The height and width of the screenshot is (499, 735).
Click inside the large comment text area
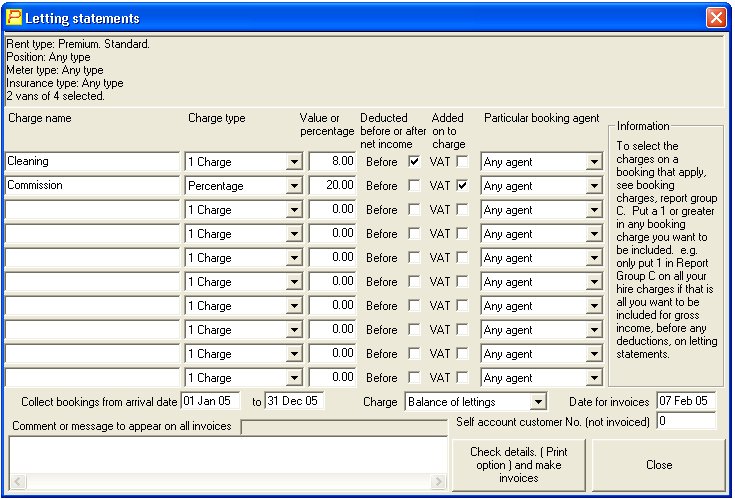point(228,455)
